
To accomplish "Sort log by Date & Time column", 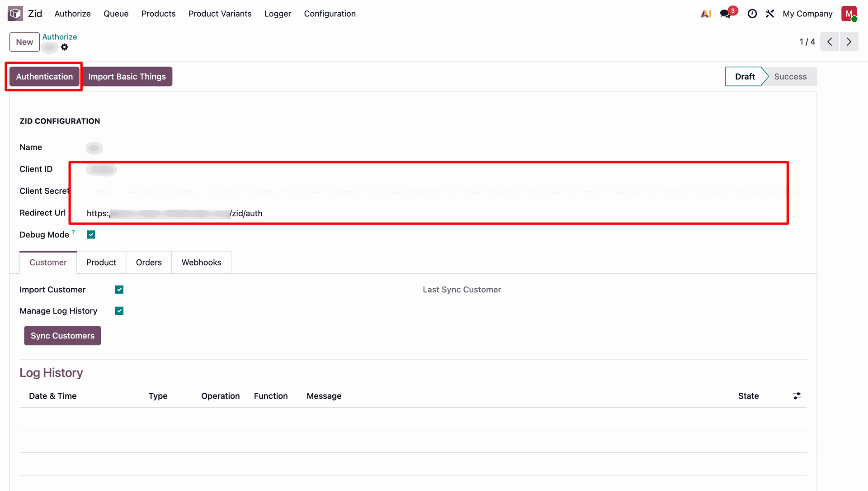I will point(52,396).
